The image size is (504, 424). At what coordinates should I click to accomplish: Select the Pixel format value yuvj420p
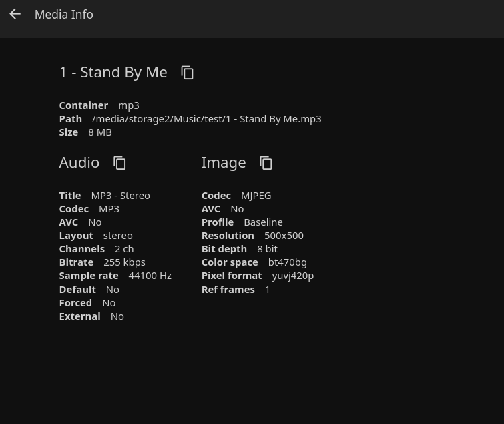[x=292, y=275]
